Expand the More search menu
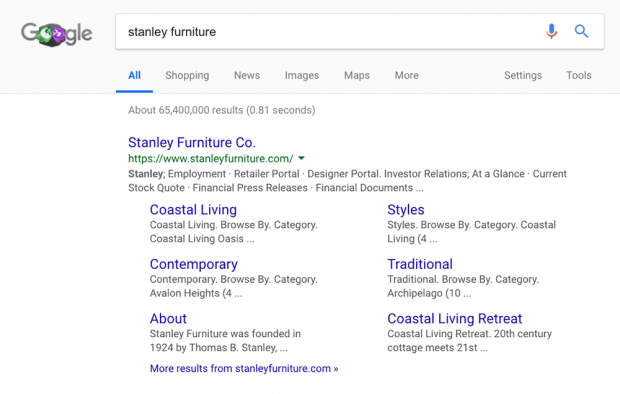620x394 pixels. click(x=406, y=75)
